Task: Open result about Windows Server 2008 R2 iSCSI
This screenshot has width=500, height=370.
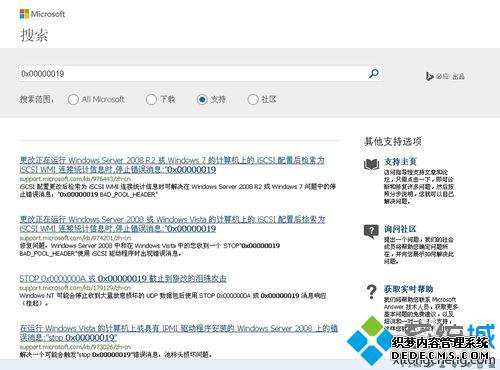Action: click(172, 165)
